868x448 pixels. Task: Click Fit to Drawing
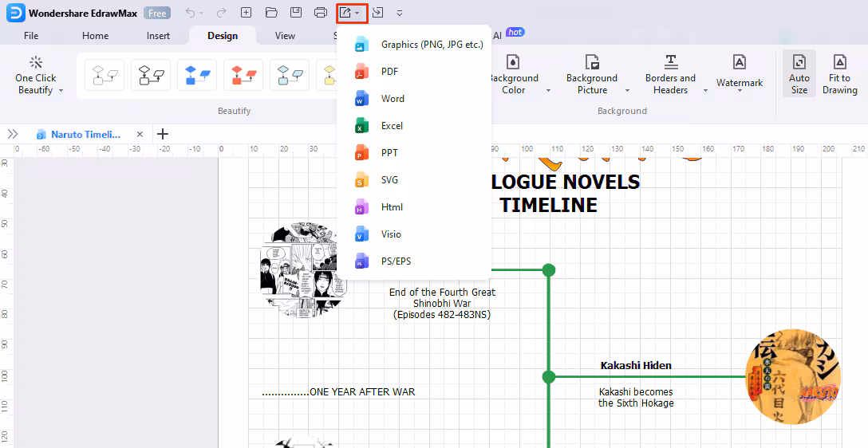point(840,73)
